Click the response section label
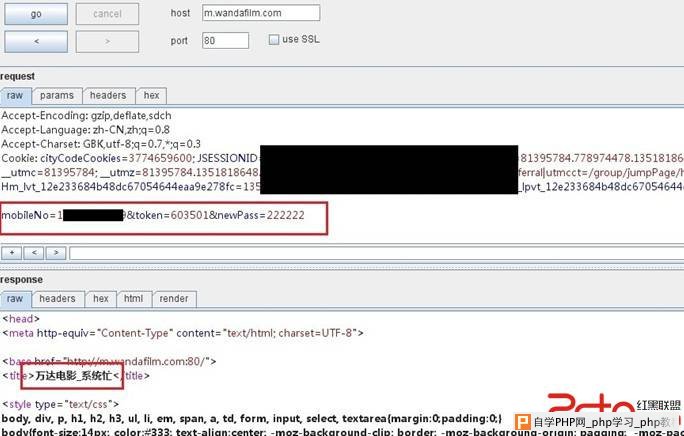Viewport: 684px width, 436px height. 21,279
